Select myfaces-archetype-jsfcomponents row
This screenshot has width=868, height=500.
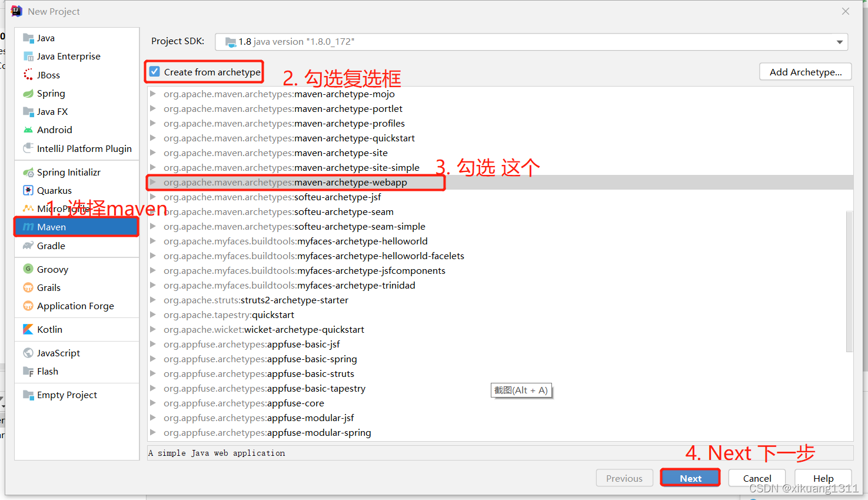click(x=500, y=270)
